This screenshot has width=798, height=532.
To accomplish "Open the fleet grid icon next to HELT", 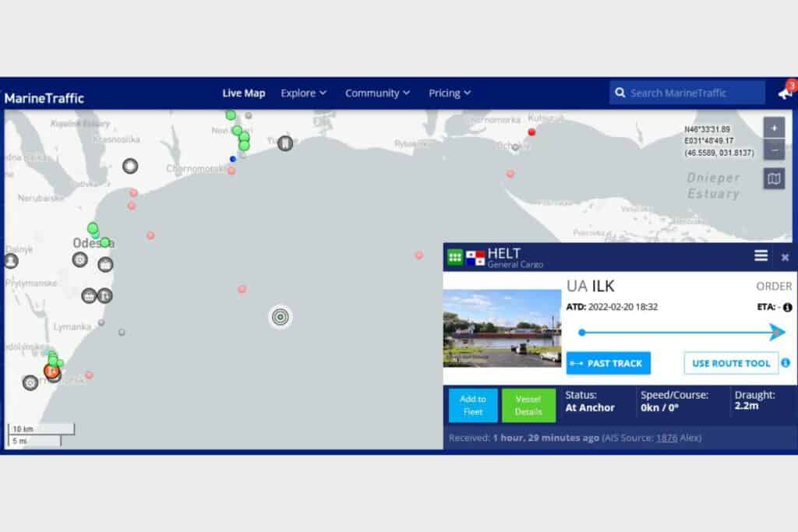I will tap(455, 257).
